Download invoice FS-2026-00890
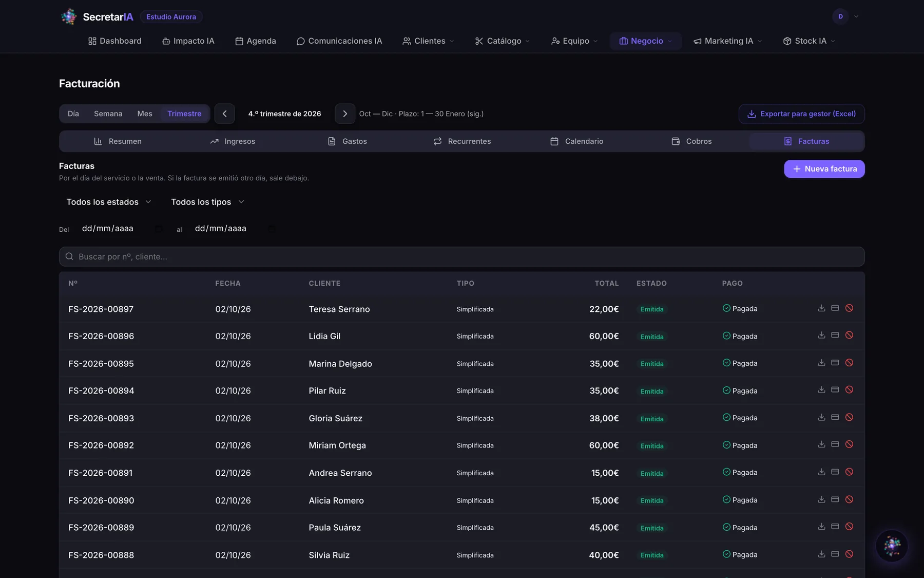Viewport: 924px width, 578px height. [x=821, y=499]
